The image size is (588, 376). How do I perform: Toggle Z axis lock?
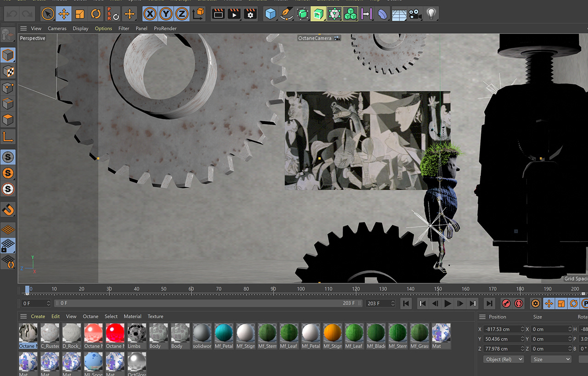click(181, 14)
